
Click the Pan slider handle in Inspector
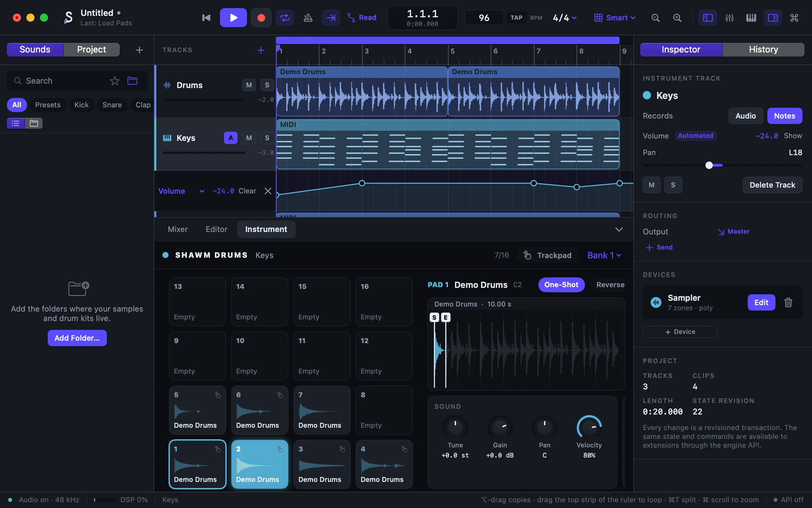pos(709,165)
